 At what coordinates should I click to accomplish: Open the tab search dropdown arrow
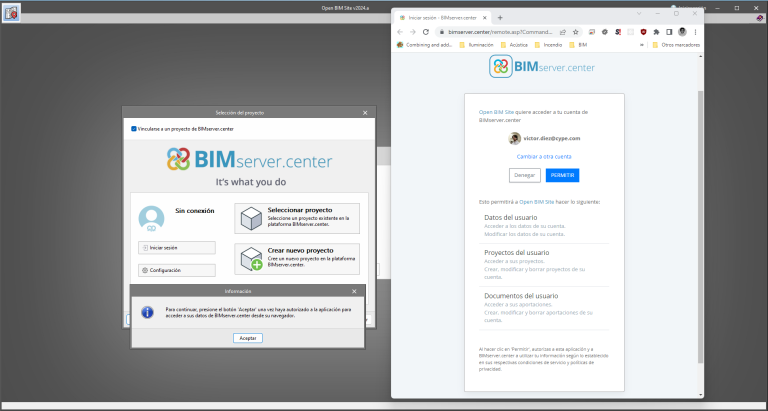pyautogui.click(x=639, y=14)
